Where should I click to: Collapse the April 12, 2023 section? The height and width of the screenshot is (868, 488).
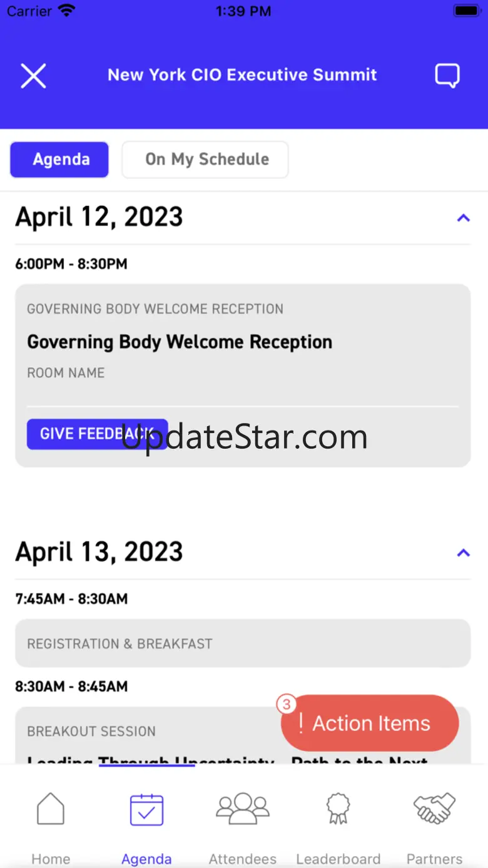click(463, 218)
